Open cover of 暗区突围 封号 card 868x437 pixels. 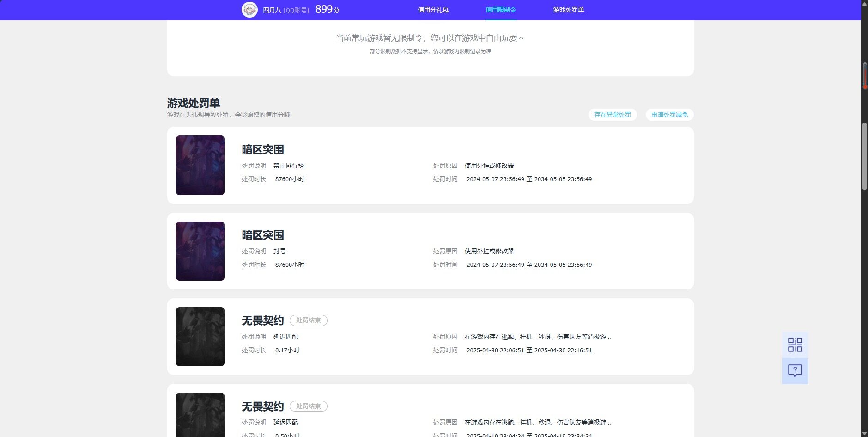coord(200,251)
